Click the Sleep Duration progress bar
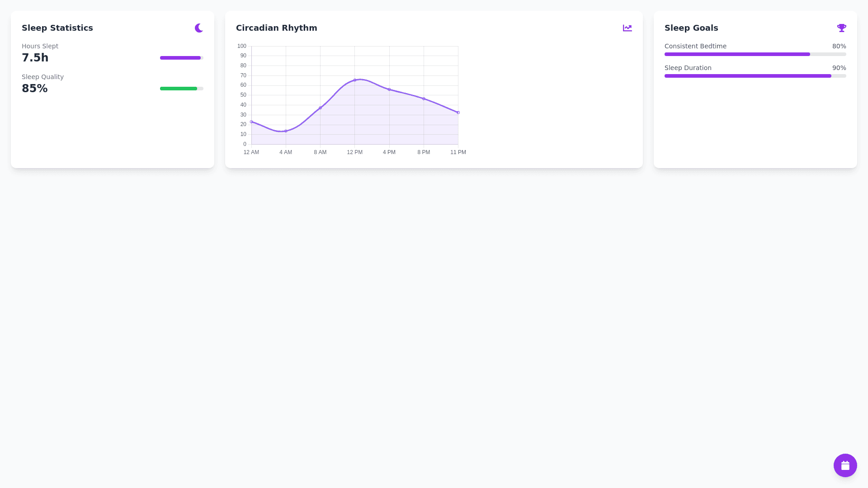The image size is (868, 488). click(748, 76)
